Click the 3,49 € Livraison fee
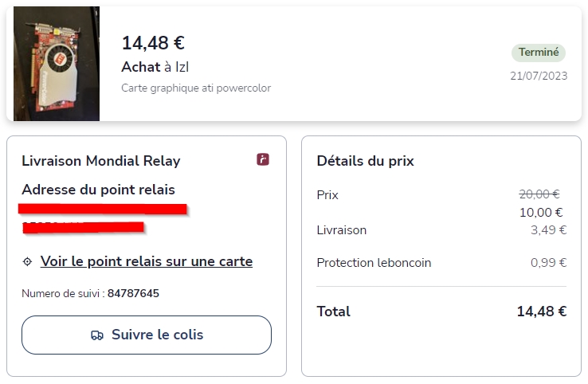Image resolution: width=588 pixels, height=384 pixels. pyautogui.click(x=548, y=230)
